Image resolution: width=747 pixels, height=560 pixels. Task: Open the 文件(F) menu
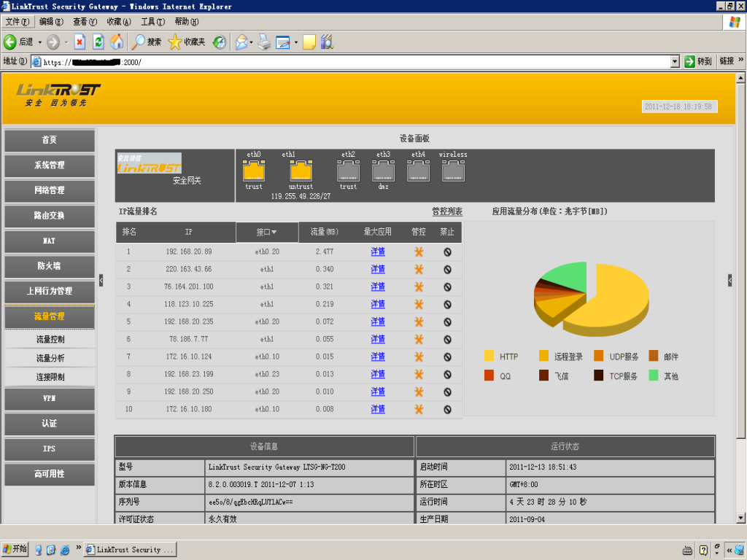18,21
